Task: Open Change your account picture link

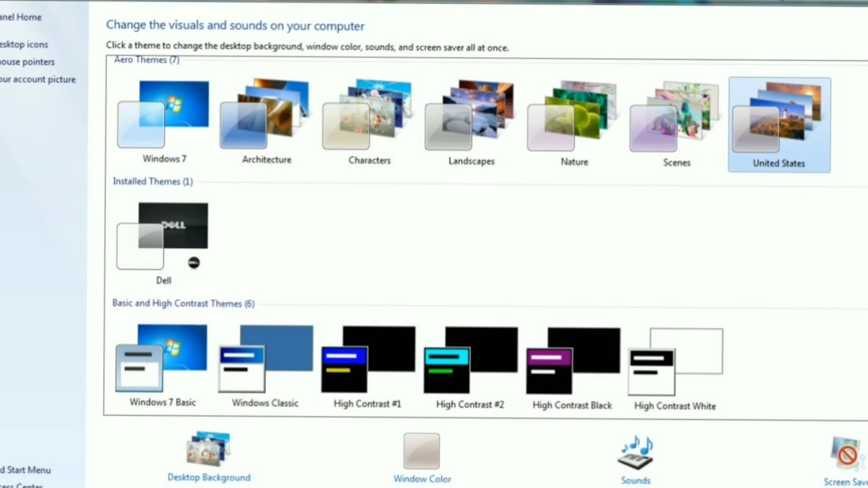Action: tap(38, 79)
